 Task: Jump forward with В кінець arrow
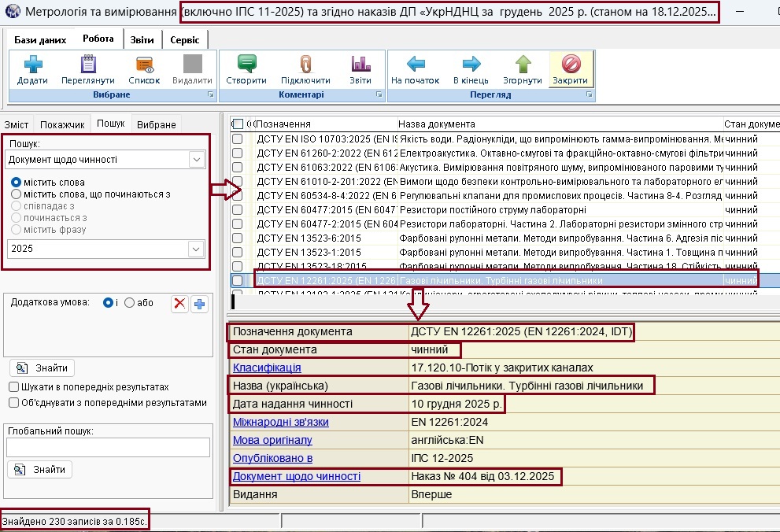471,65
